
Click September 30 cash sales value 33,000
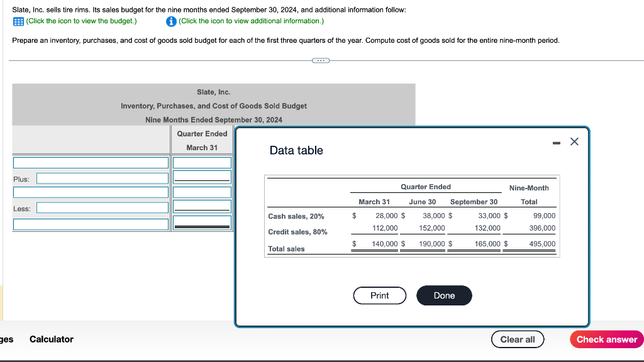(x=489, y=216)
